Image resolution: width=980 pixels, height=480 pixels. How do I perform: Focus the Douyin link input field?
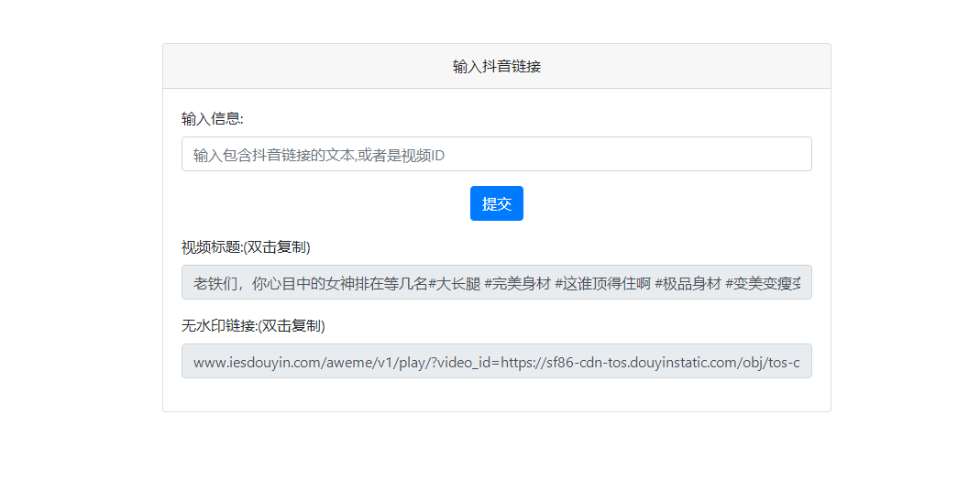[496, 154]
